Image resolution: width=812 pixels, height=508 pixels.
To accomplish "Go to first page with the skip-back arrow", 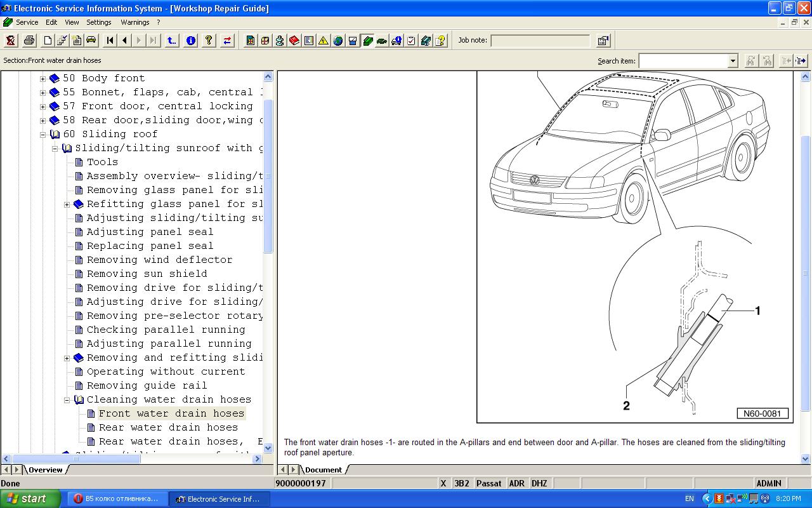I will point(110,41).
